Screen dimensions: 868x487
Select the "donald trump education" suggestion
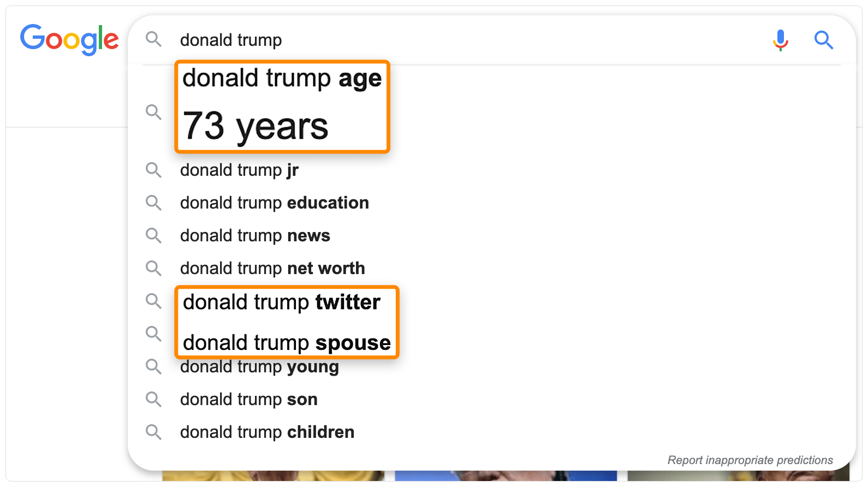tap(274, 203)
